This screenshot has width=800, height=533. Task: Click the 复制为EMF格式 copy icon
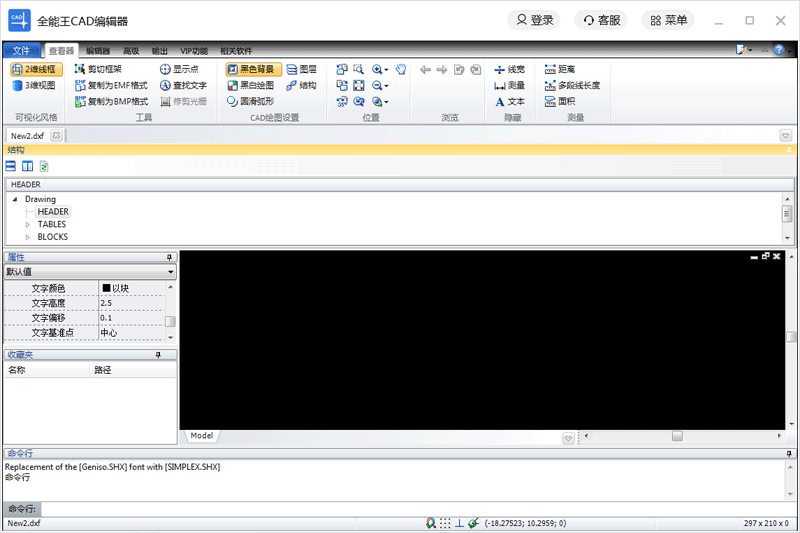tap(79, 85)
